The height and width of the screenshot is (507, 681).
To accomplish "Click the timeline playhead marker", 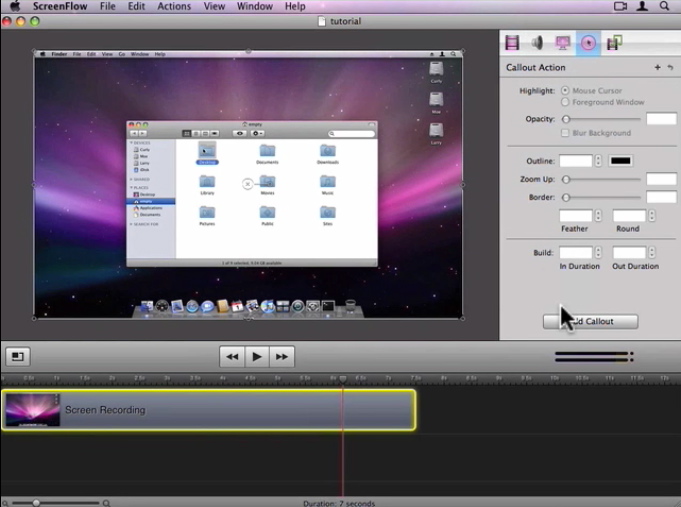I will point(343,379).
